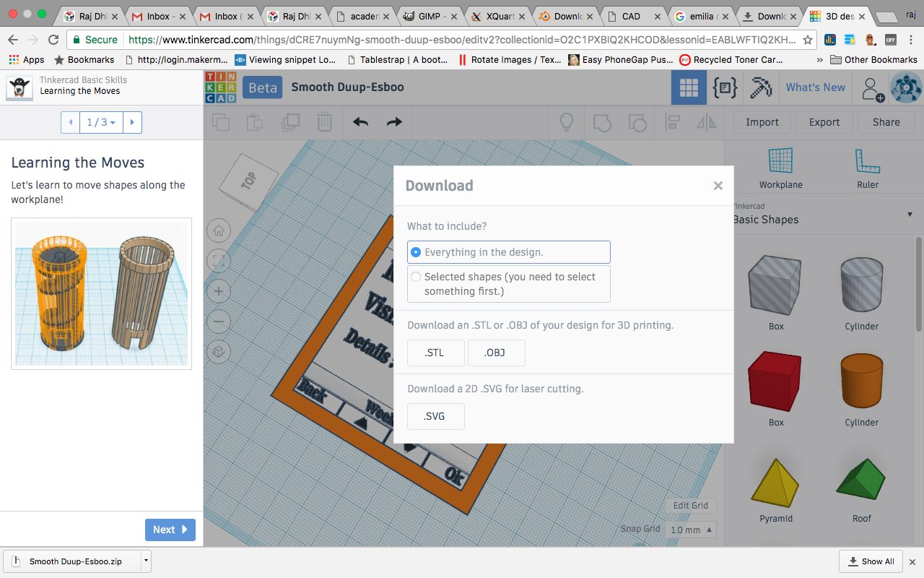Image resolution: width=924 pixels, height=578 pixels.
Task: Undo the last action
Action: [x=361, y=122]
